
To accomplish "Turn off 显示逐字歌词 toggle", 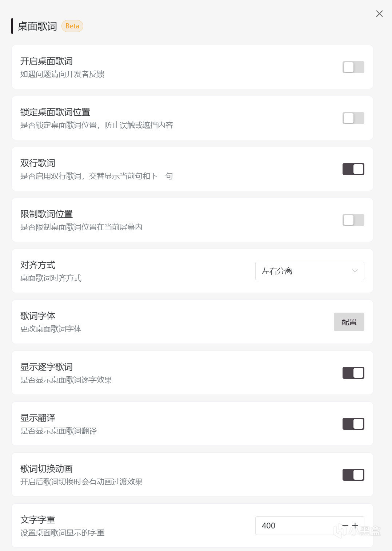I will click(353, 373).
